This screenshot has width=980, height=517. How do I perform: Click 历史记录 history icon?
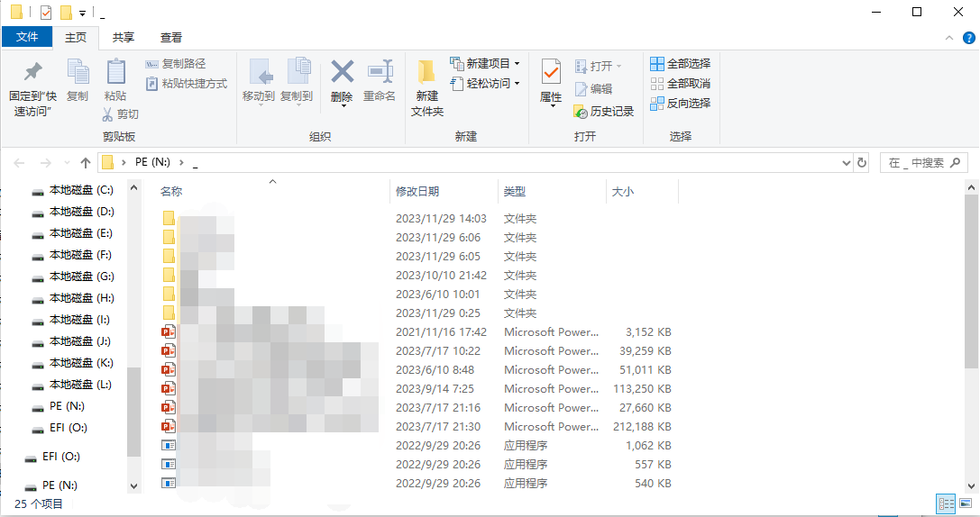click(581, 112)
